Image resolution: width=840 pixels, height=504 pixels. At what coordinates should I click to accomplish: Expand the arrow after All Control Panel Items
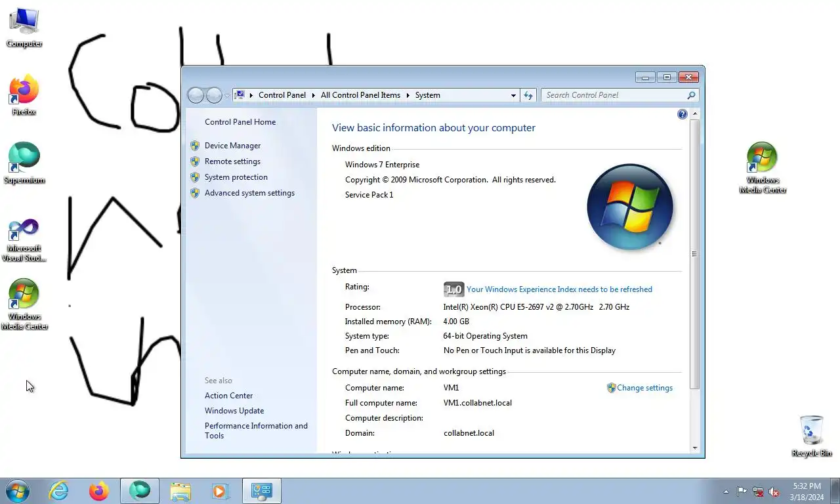408,95
